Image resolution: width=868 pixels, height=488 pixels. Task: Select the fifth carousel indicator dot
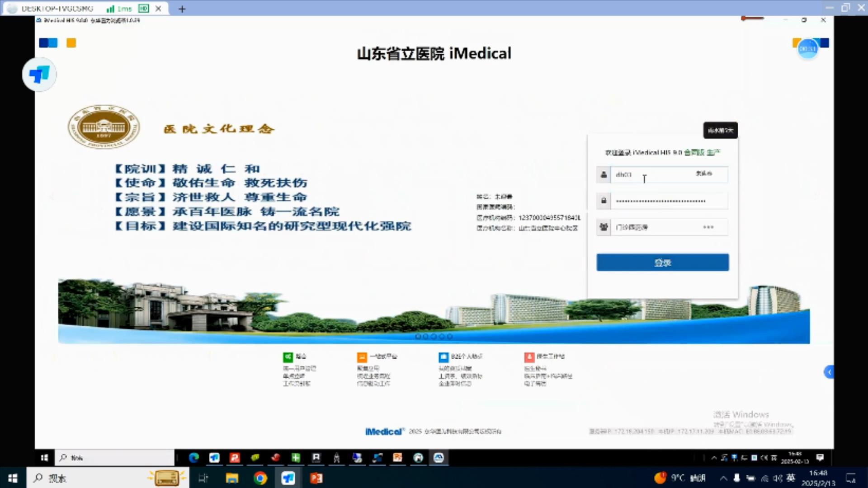(450, 336)
